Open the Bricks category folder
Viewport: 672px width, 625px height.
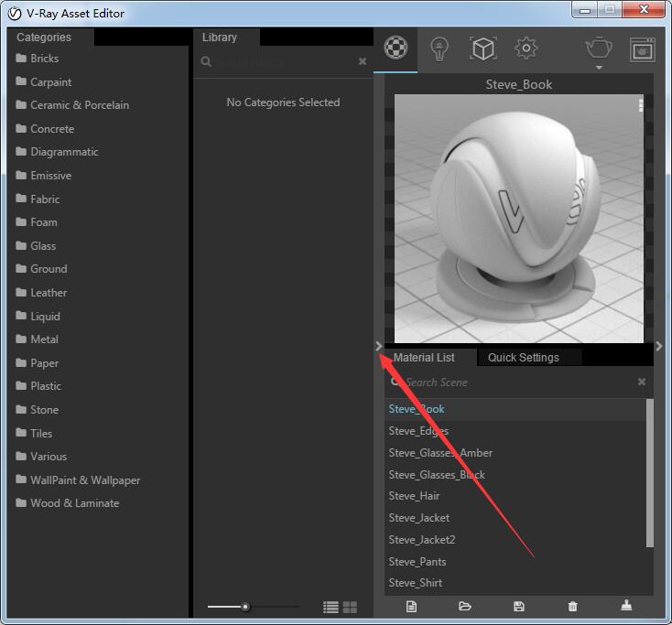pos(37,59)
